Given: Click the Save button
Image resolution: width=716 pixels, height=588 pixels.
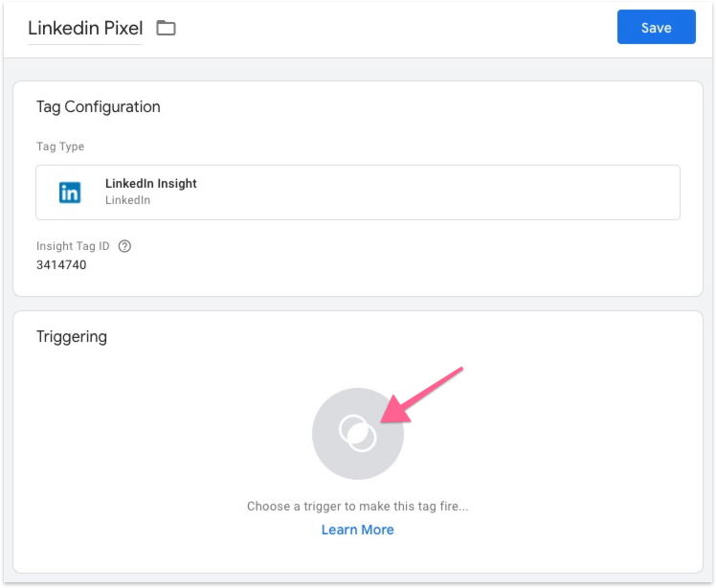Looking at the screenshot, I should pos(656,28).
